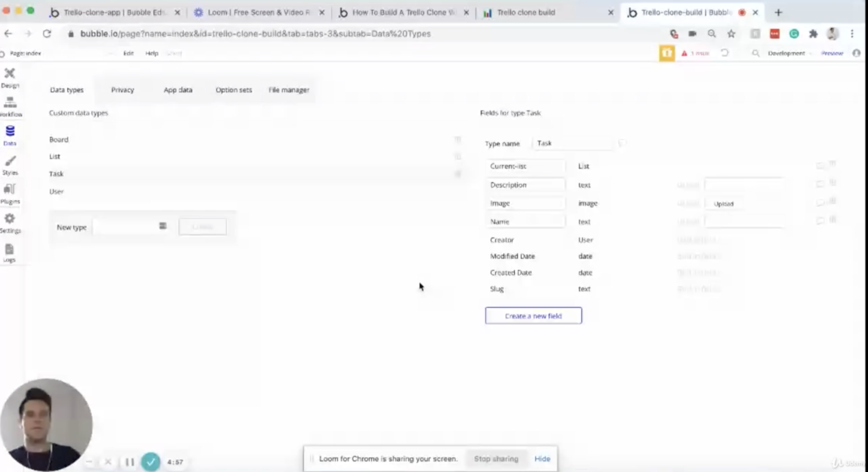Viewport: 868px width, 472px height.
Task: Click the undo arrow icon
Action: point(725,53)
